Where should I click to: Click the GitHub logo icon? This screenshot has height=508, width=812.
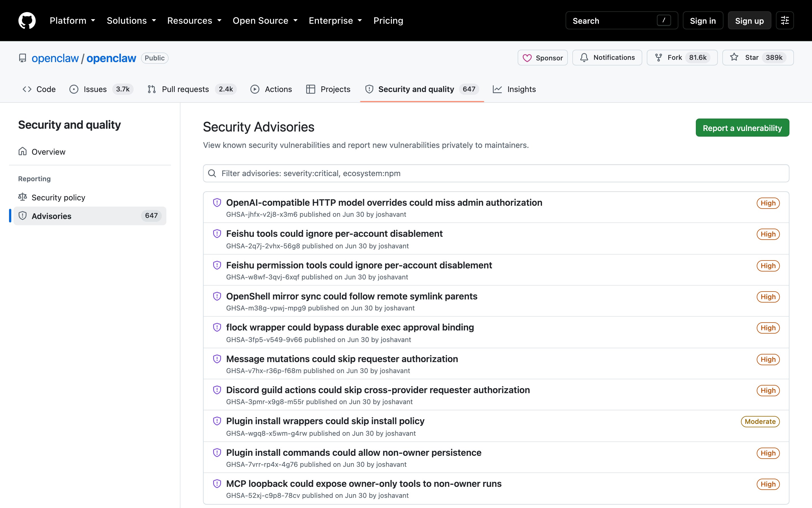pyautogui.click(x=27, y=21)
